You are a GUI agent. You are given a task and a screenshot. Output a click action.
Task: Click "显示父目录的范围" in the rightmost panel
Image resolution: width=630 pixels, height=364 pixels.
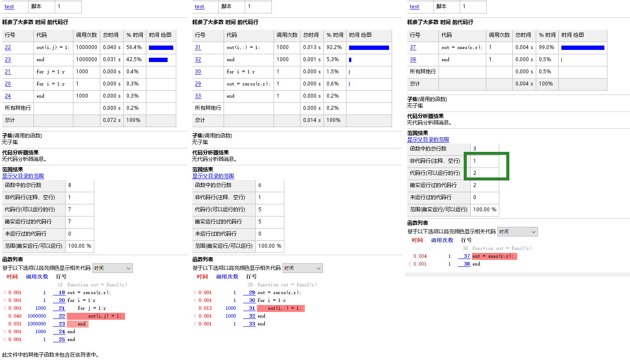[428, 139]
